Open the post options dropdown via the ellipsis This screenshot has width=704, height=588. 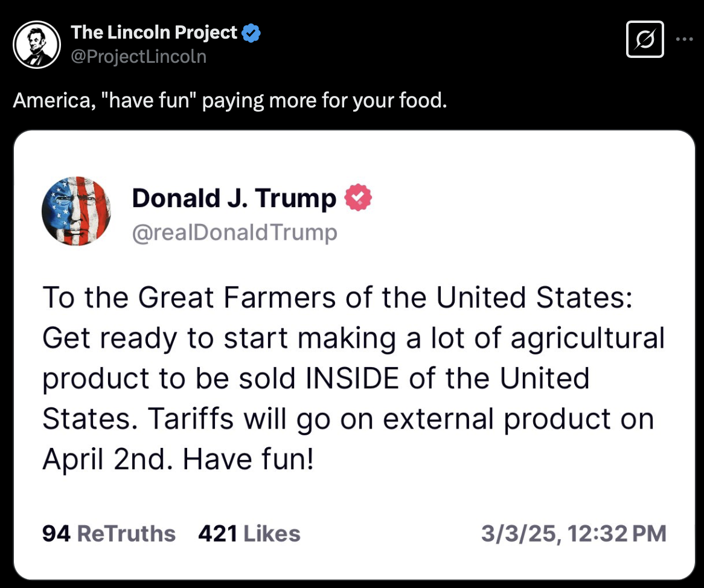tap(684, 39)
